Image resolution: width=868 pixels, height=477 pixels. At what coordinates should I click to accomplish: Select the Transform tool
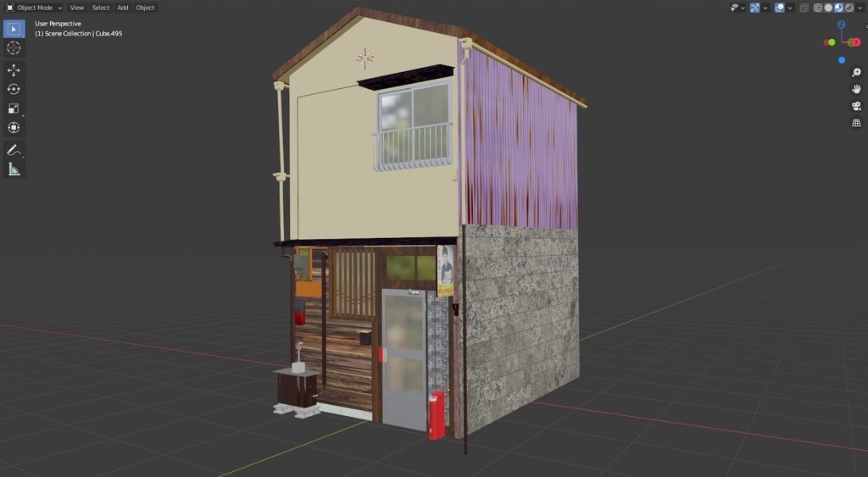coord(14,127)
